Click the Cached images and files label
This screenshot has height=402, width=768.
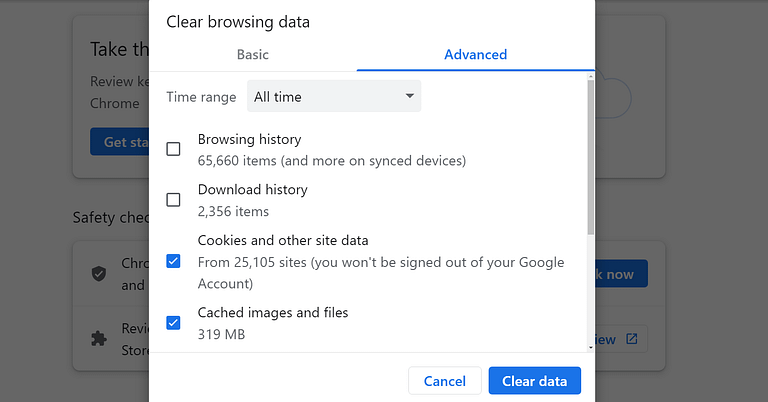(273, 313)
